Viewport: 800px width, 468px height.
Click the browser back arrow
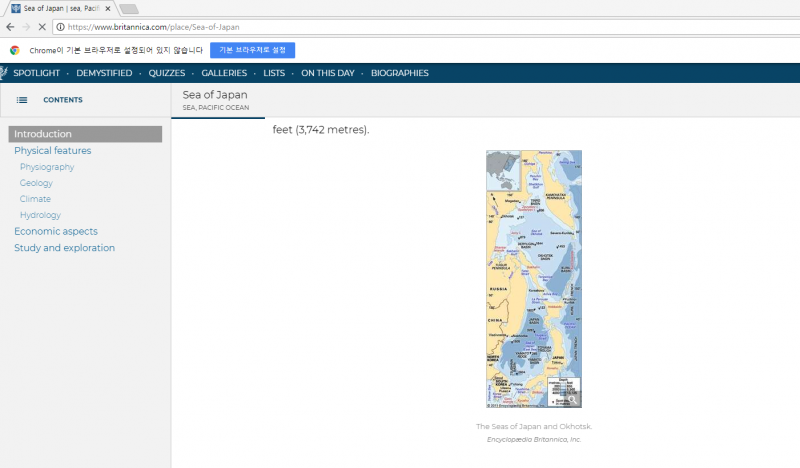click(9, 27)
